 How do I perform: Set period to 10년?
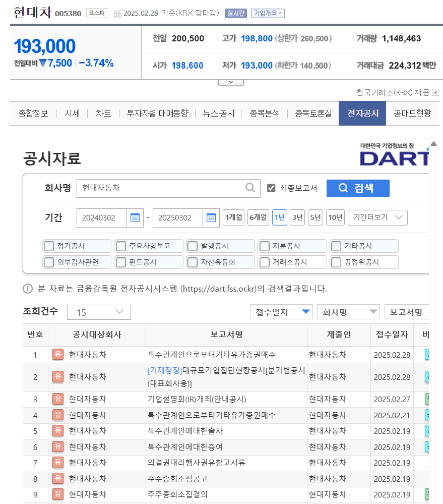click(336, 217)
